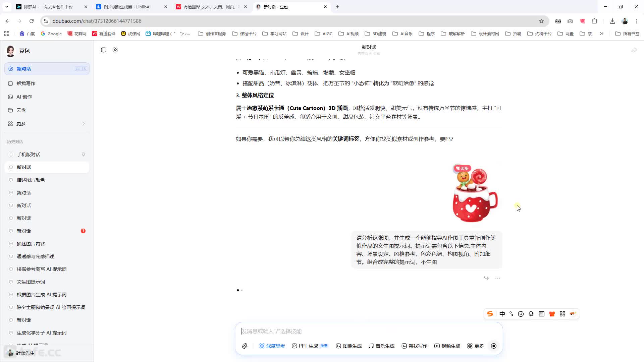Open the 所有书签 folder
Screen dimensions: 644x362
point(627,34)
